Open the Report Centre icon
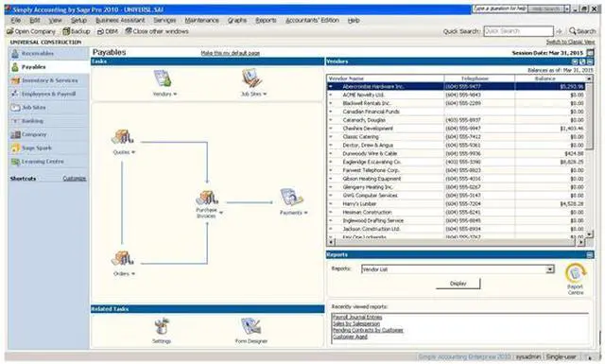 point(576,273)
